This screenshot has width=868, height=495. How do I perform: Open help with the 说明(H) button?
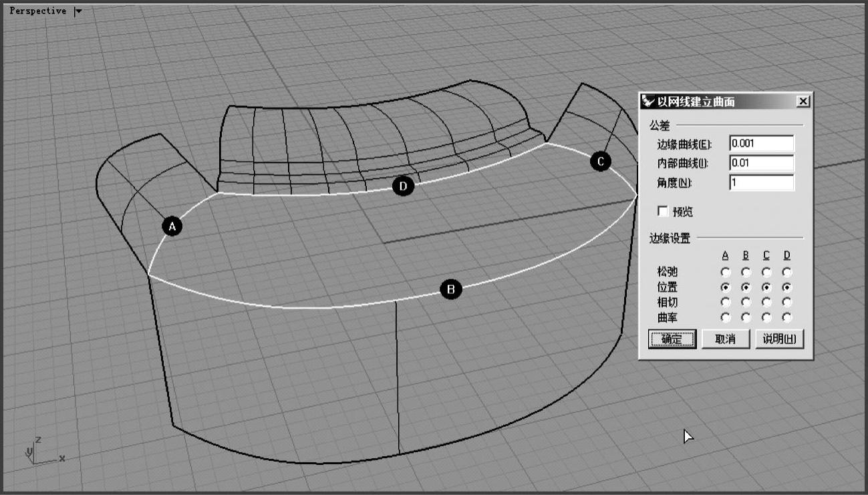pyautogui.click(x=779, y=339)
